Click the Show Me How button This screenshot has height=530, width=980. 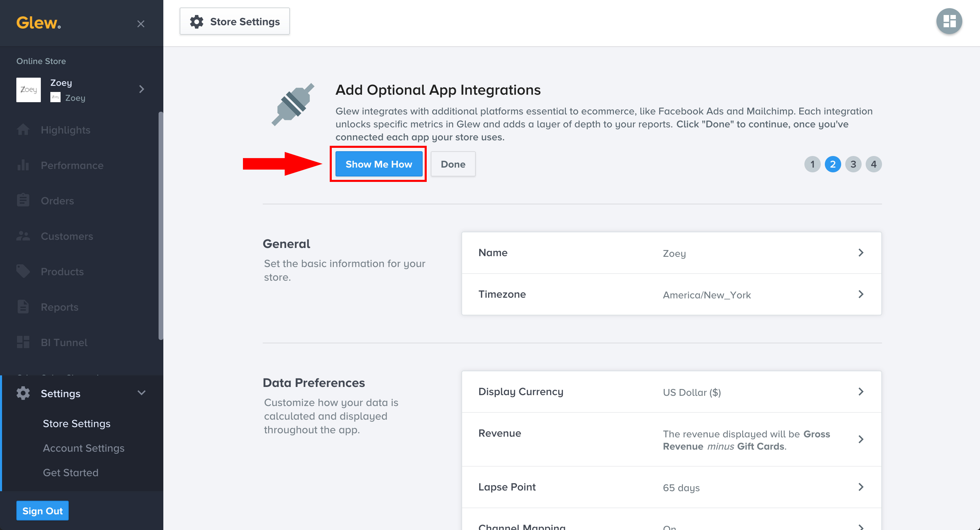378,164
